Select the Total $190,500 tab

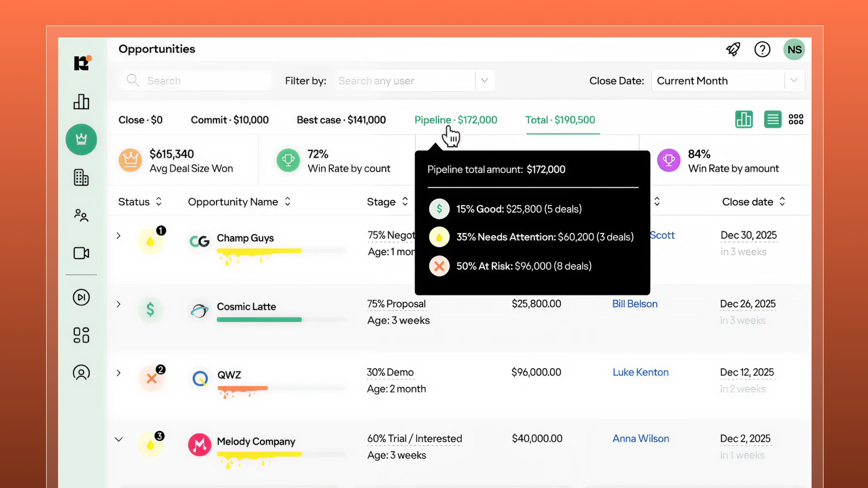coord(560,119)
